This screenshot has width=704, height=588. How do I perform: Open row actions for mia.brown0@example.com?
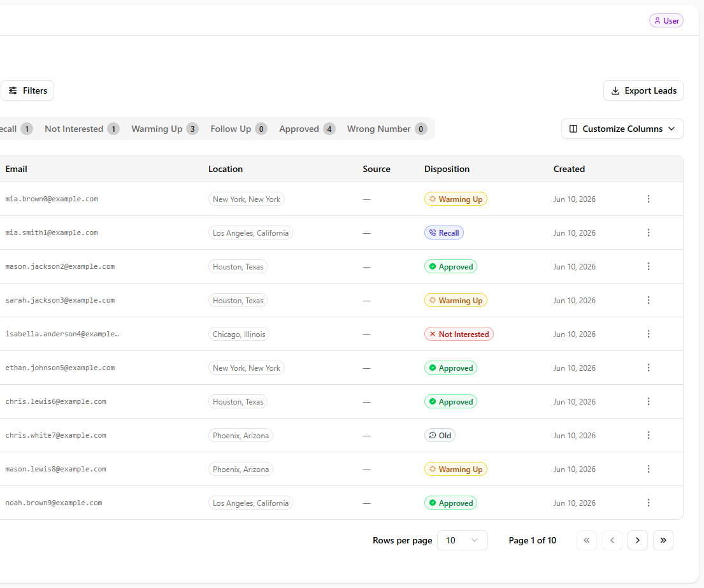pos(649,199)
